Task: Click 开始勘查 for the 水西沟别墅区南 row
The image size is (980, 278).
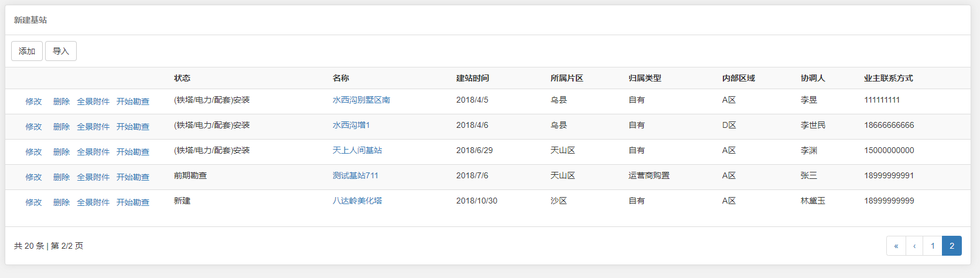Action: coord(133,101)
